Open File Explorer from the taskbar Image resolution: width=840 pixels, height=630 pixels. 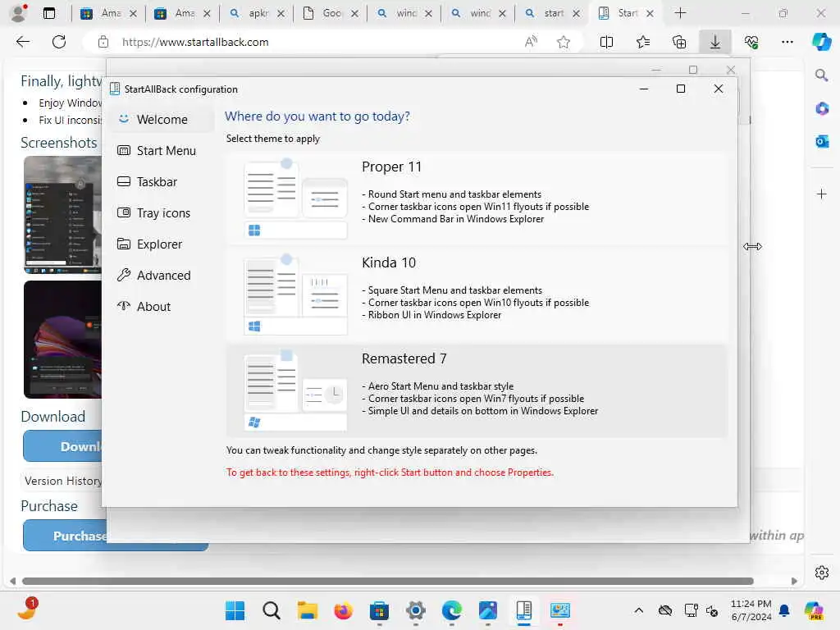[x=308, y=610]
